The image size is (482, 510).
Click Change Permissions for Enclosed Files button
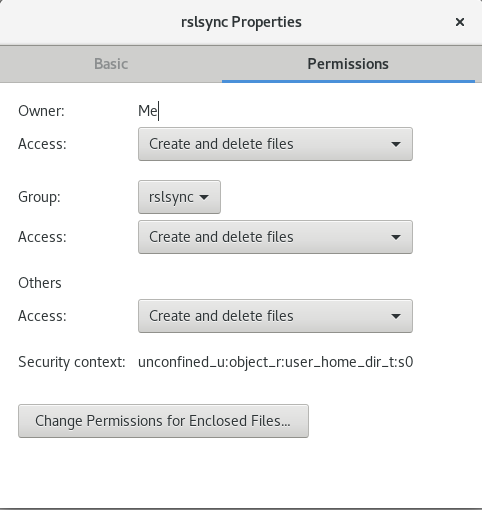pyautogui.click(x=163, y=421)
